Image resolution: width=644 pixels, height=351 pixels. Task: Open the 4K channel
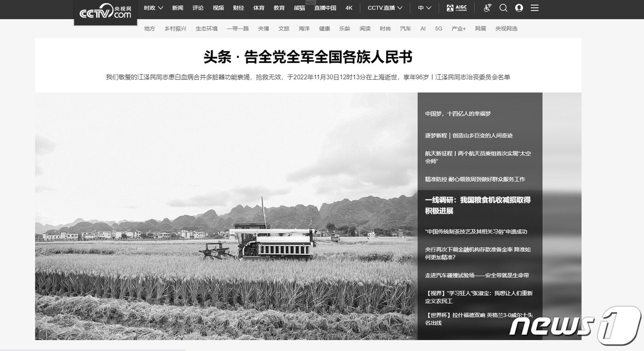coord(349,8)
